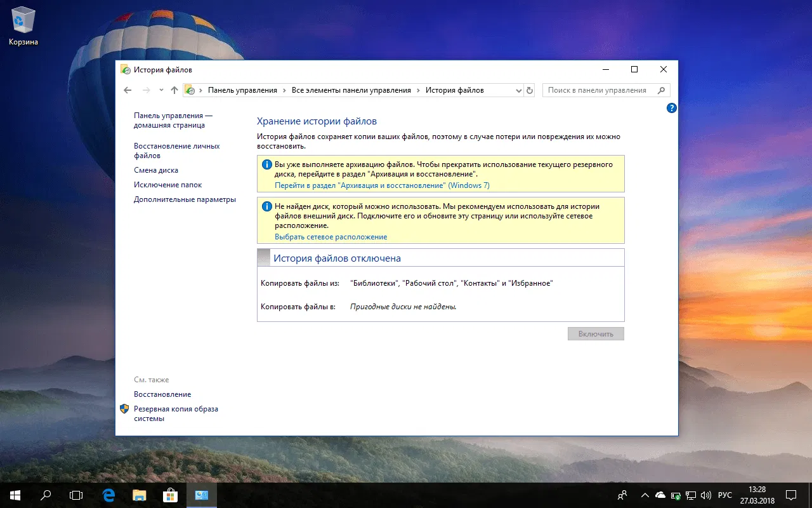Open the Action Center icon in the tray
The width and height of the screenshot is (812, 508).
(790, 495)
